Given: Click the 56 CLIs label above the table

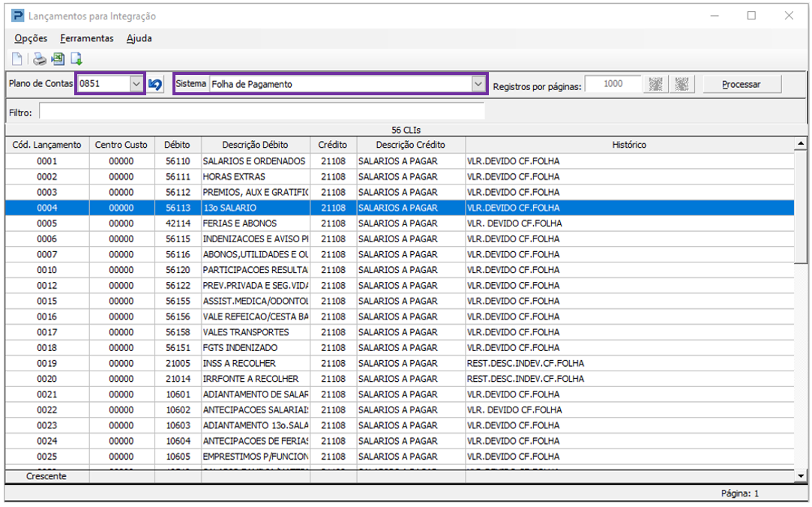Looking at the screenshot, I should coord(406,130).
